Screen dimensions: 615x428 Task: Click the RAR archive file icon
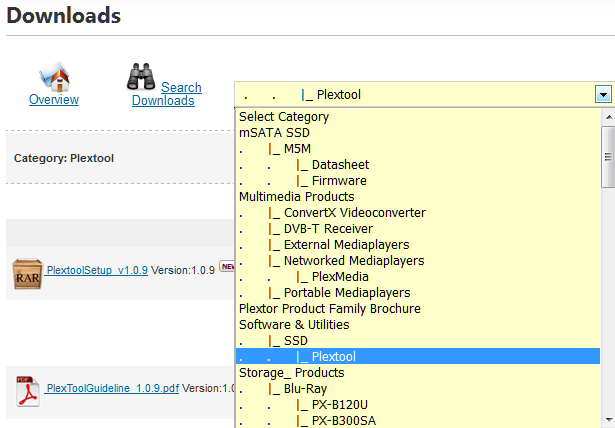pyautogui.click(x=27, y=272)
